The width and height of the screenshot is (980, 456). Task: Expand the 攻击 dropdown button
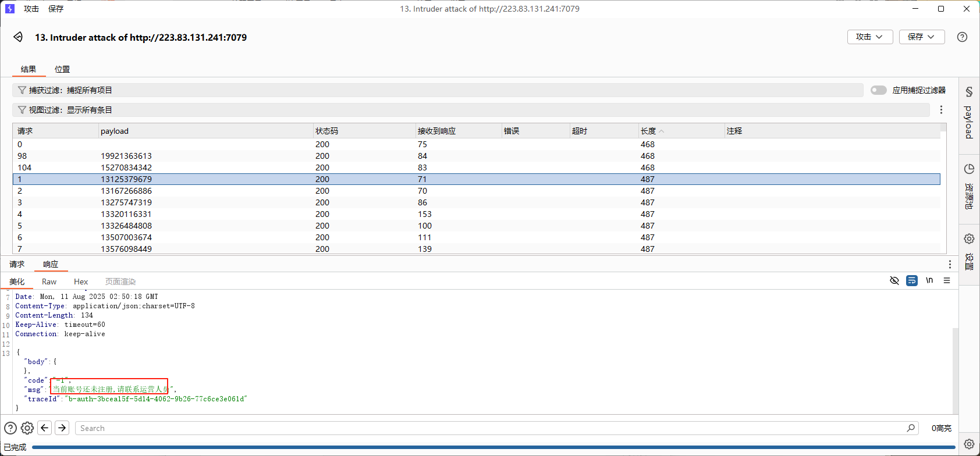pyautogui.click(x=869, y=37)
